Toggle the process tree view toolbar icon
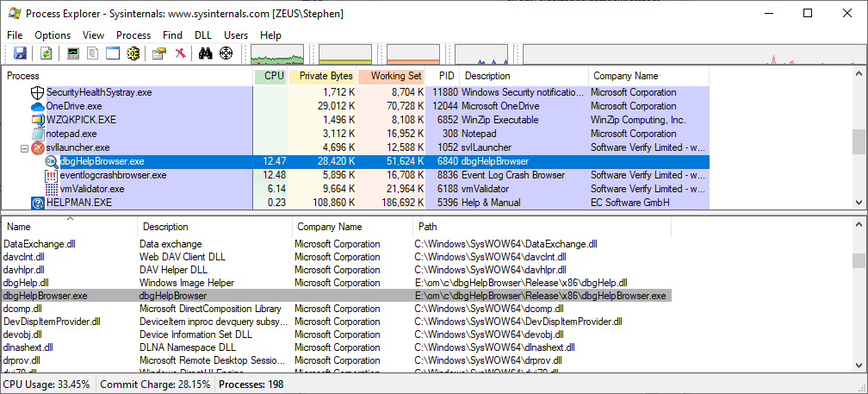 (93, 53)
